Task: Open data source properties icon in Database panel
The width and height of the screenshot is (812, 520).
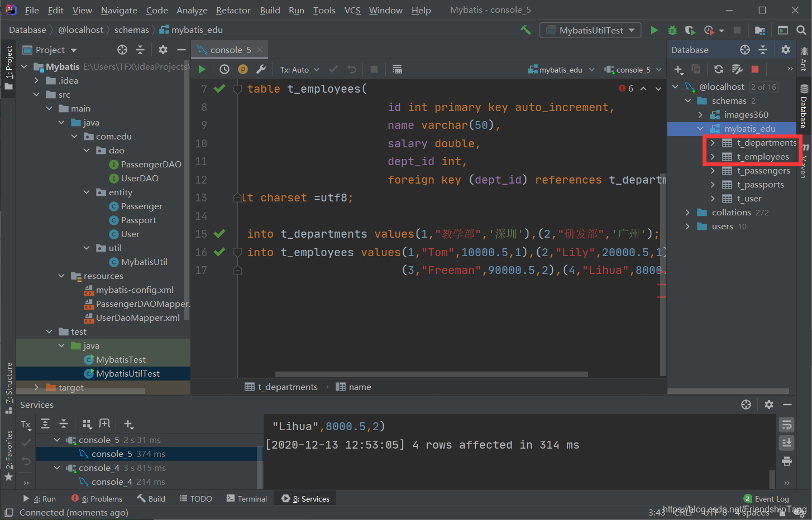Action: click(737, 69)
